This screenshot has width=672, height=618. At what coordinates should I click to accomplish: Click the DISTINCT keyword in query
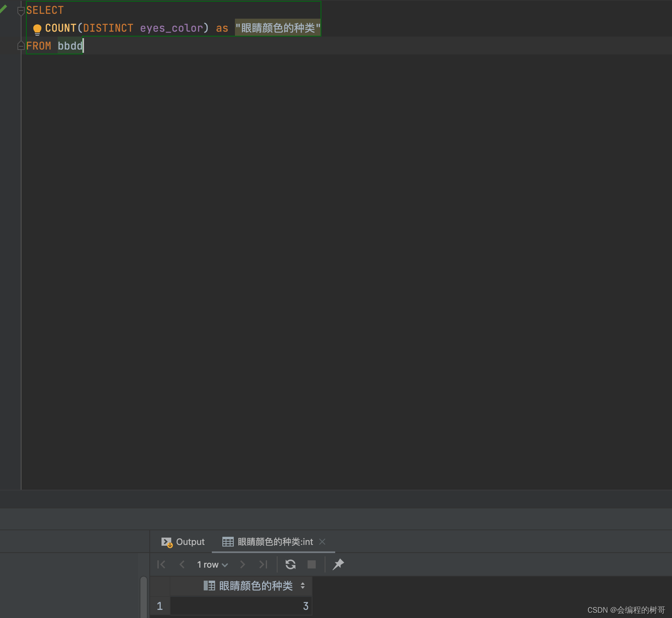(x=108, y=28)
